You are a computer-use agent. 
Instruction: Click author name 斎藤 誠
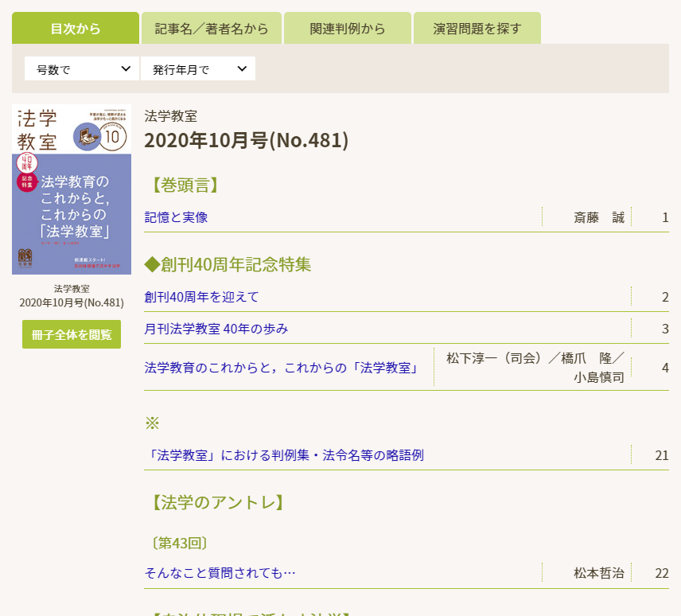[x=599, y=217]
